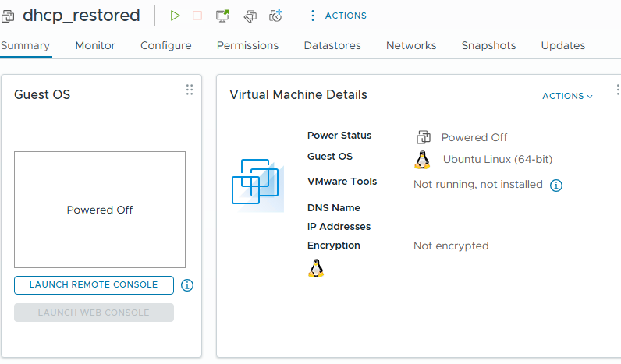Screen dimensions: 621x364
Task: Click the info icon beside VMware Tools status
Action: pos(556,186)
